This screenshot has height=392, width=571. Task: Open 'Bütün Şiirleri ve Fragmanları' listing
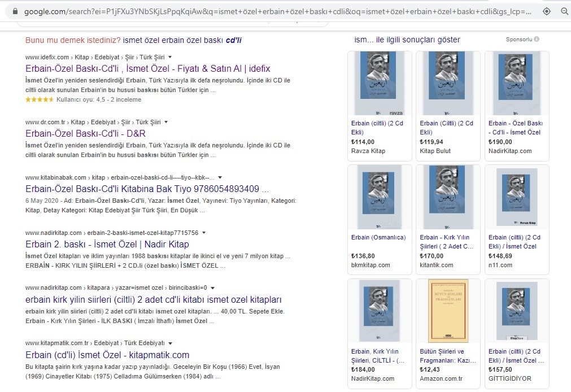[448, 356]
